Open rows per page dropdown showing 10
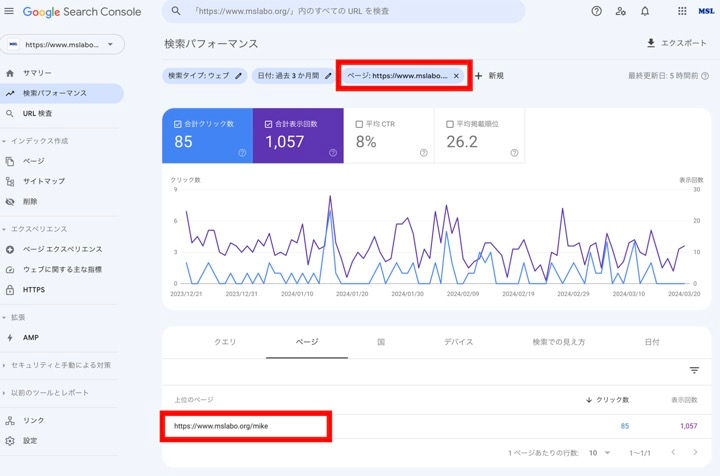 coord(599,453)
